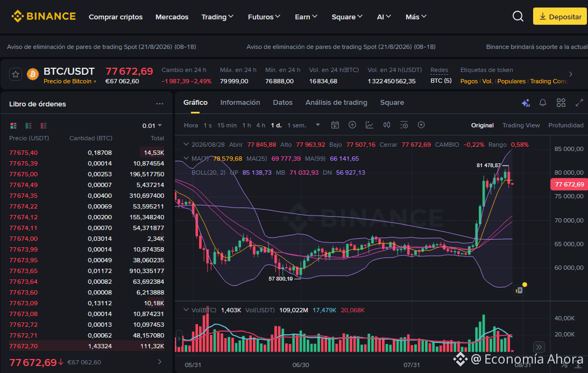Open Precio de Bitcoin link

click(x=70, y=81)
